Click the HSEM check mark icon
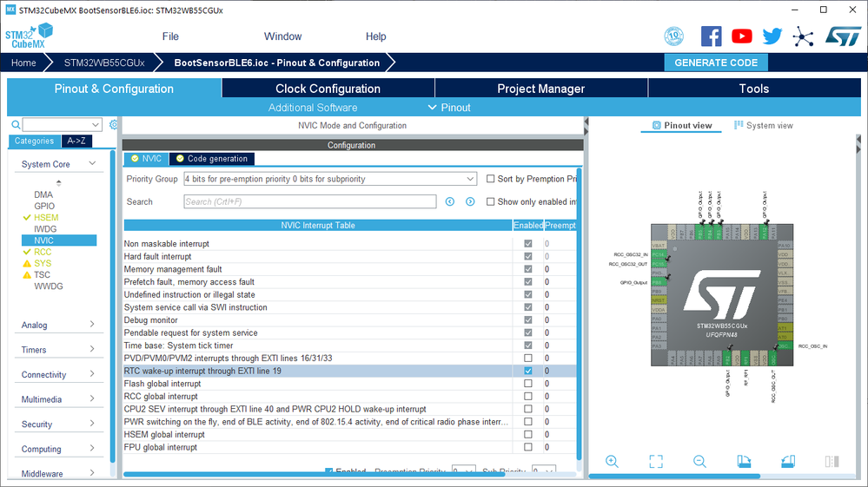The height and width of the screenshot is (487, 868). (27, 218)
